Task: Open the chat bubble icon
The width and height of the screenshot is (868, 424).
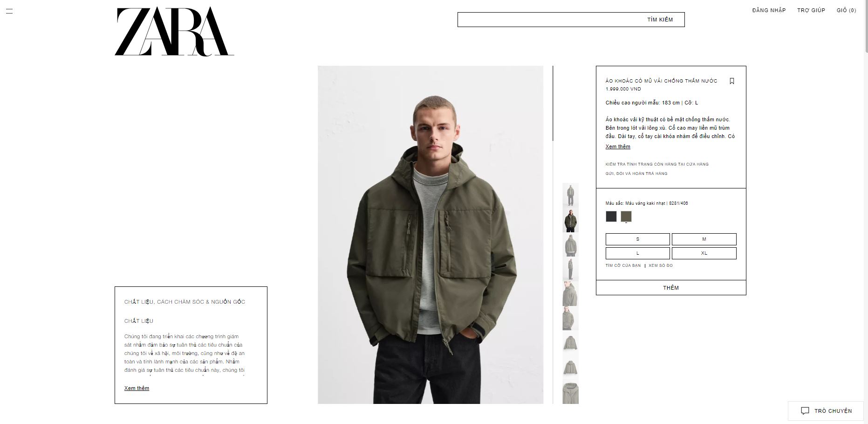Action: 805,411
